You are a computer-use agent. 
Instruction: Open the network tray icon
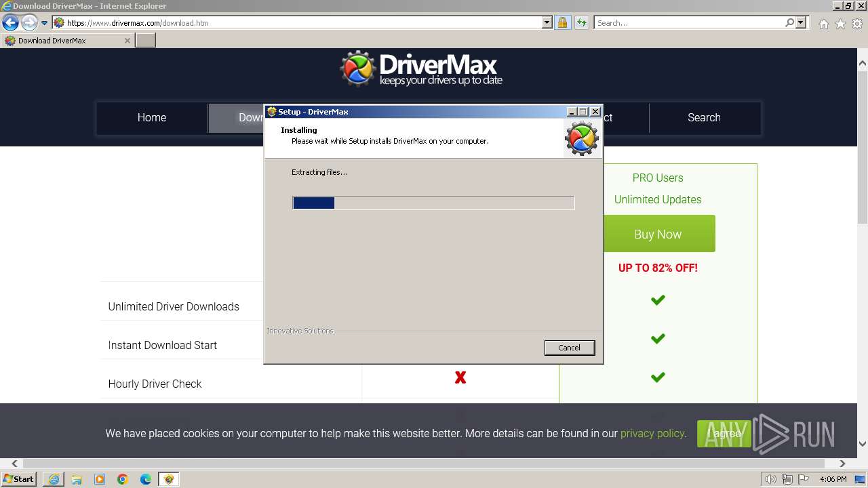point(788,479)
